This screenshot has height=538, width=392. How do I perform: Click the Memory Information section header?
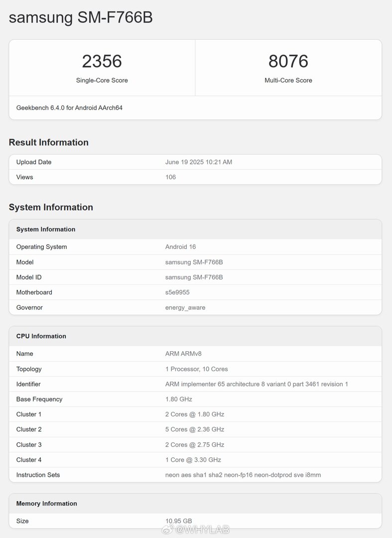pyautogui.click(x=195, y=504)
